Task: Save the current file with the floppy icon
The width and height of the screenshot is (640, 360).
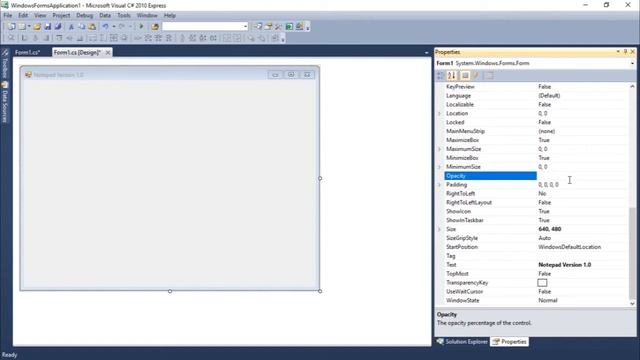Action: coord(47,27)
